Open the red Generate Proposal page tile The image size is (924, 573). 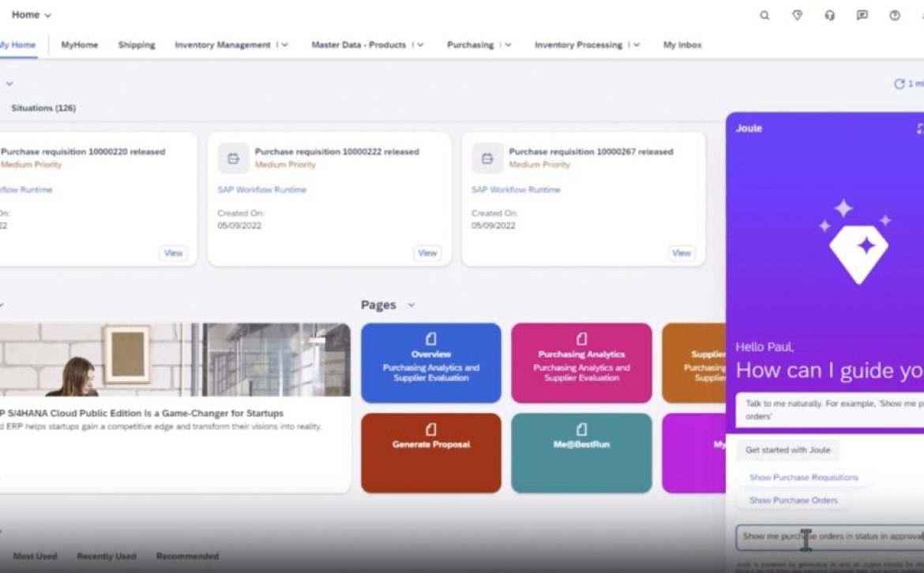click(x=430, y=453)
